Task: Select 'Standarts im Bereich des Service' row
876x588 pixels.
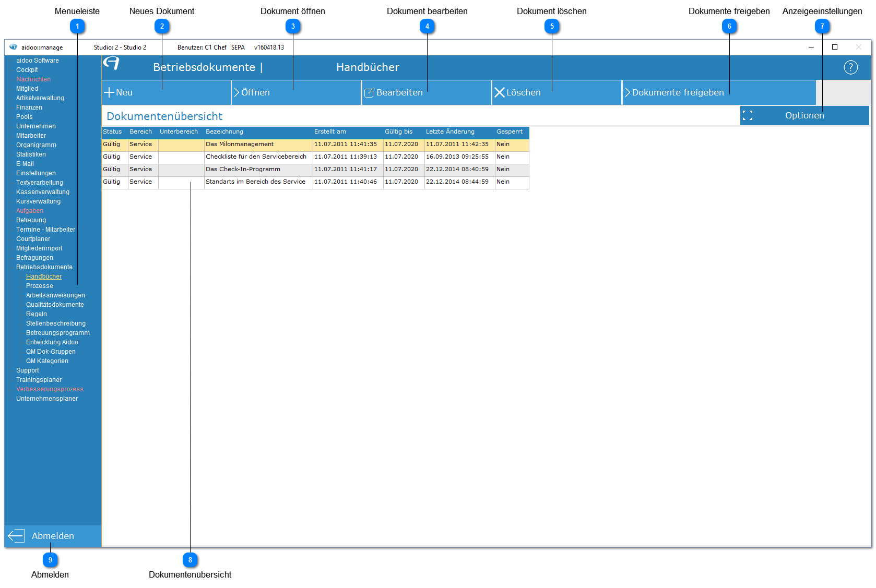Action: pyautogui.click(x=315, y=182)
